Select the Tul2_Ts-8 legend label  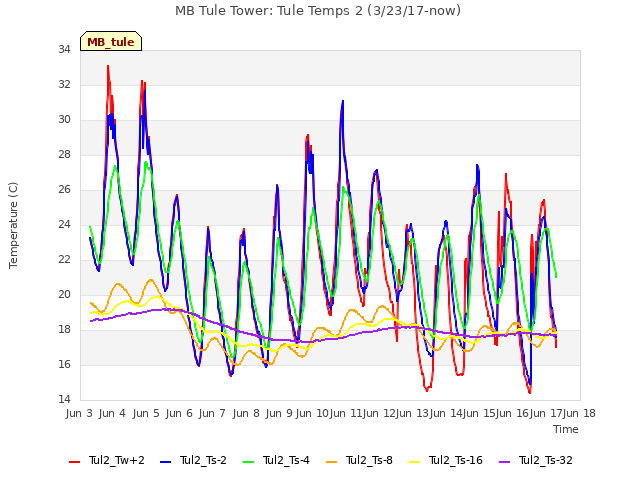coord(369,460)
